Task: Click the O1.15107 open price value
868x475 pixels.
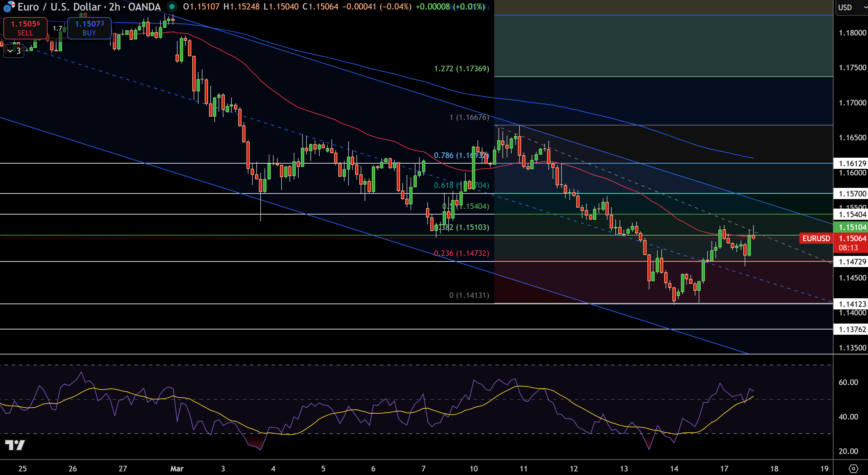Action: (201, 7)
